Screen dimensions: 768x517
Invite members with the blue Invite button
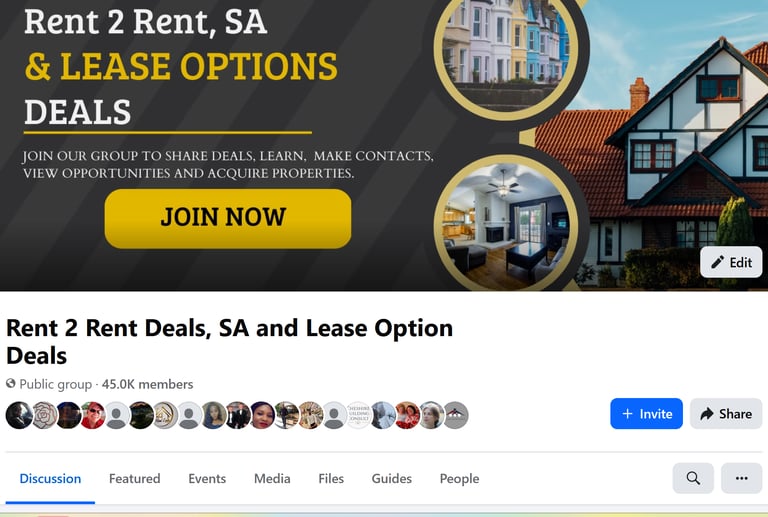coord(646,414)
